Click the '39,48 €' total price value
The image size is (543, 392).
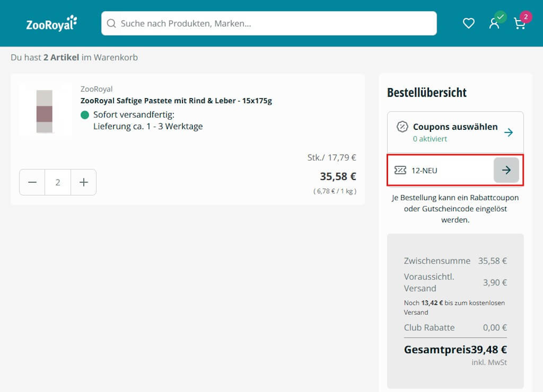pyautogui.click(x=489, y=350)
